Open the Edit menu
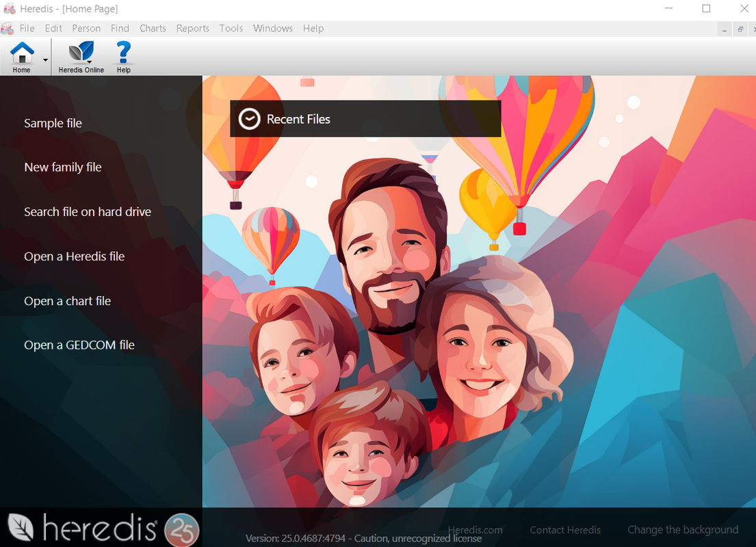756x547 pixels. point(53,29)
